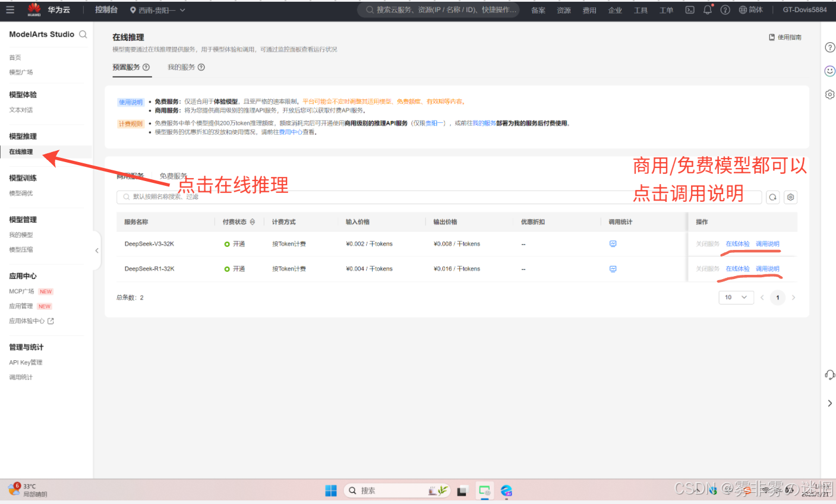Open customer service headset icon

[830, 375]
